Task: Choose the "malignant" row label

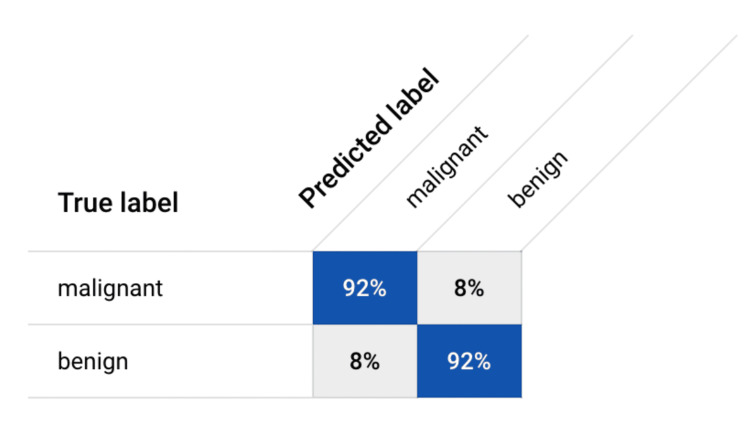Action: click(x=110, y=288)
